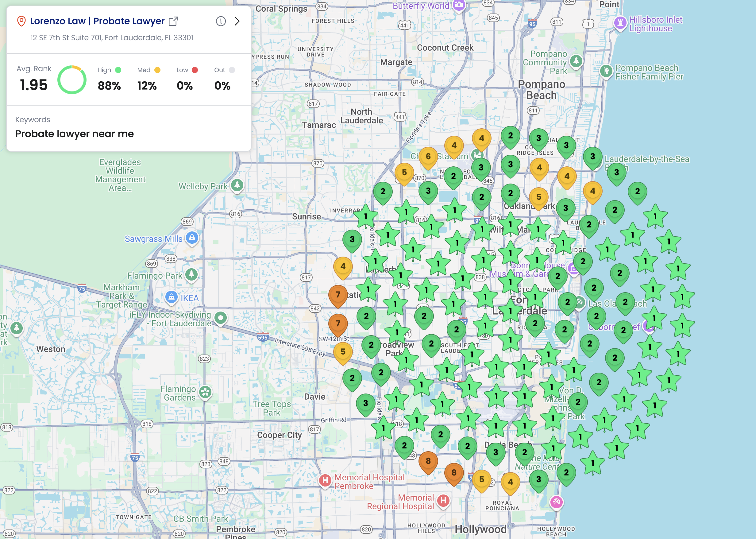Screen dimensions: 756x539
Task: Open Lorenzo Law external link icon
Action: point(173,21)
